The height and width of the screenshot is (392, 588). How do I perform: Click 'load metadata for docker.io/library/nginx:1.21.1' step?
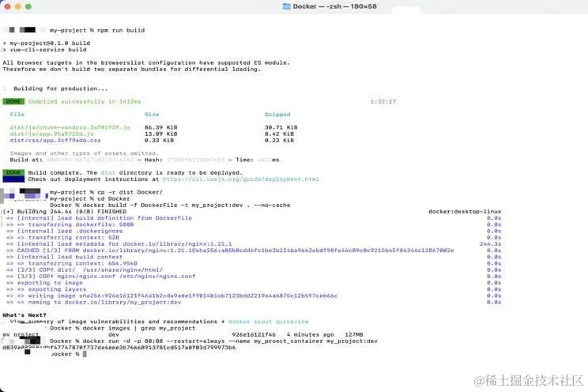tap(125, 244)
